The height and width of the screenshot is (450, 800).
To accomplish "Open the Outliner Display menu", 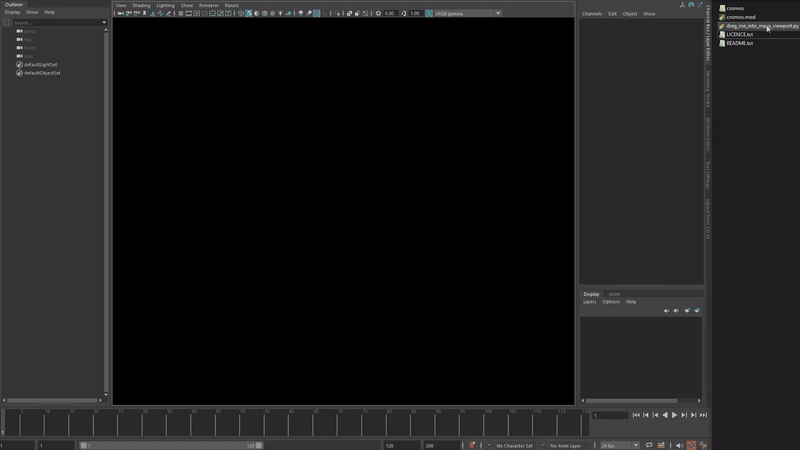I will (12, 12).
